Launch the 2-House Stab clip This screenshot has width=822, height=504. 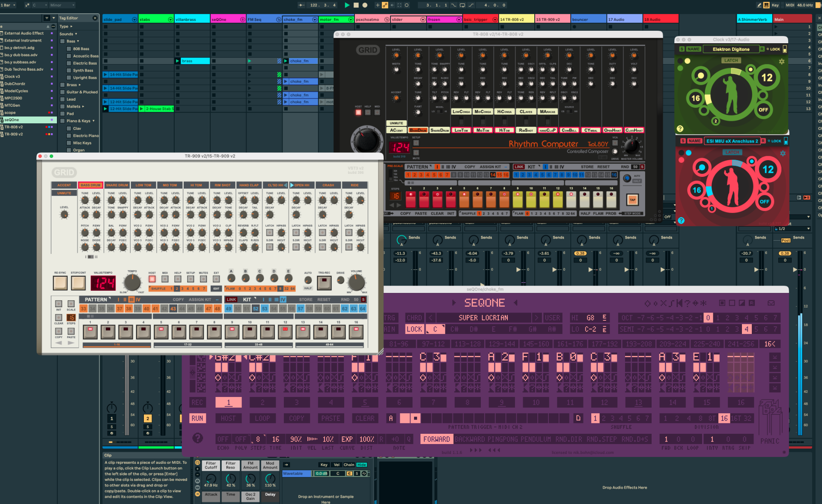click(142, 109)
